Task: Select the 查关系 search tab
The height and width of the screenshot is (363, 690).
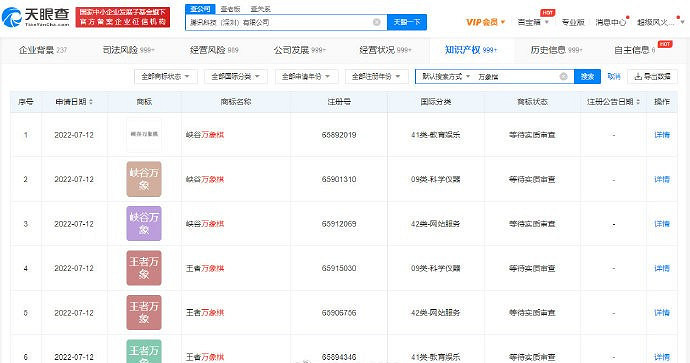Action: point(261,9)
